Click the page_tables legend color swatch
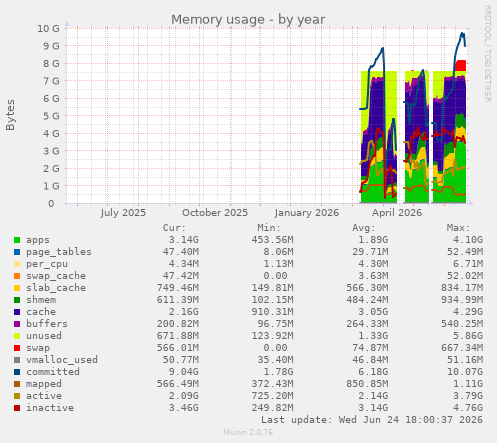 [x=17, y=252]
